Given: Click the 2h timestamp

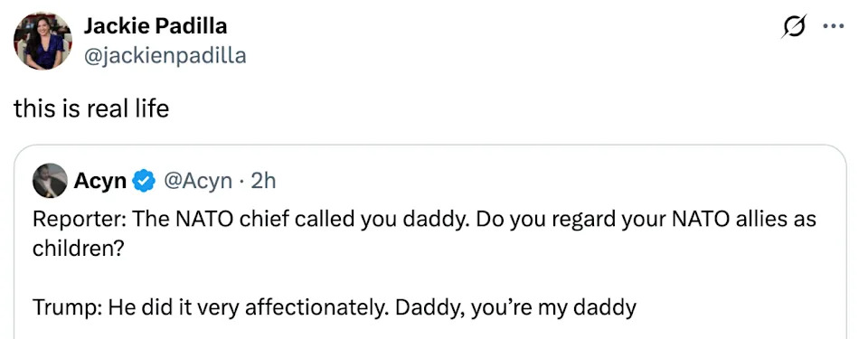Looking at the screenshot, I should (x=263, y=181).
